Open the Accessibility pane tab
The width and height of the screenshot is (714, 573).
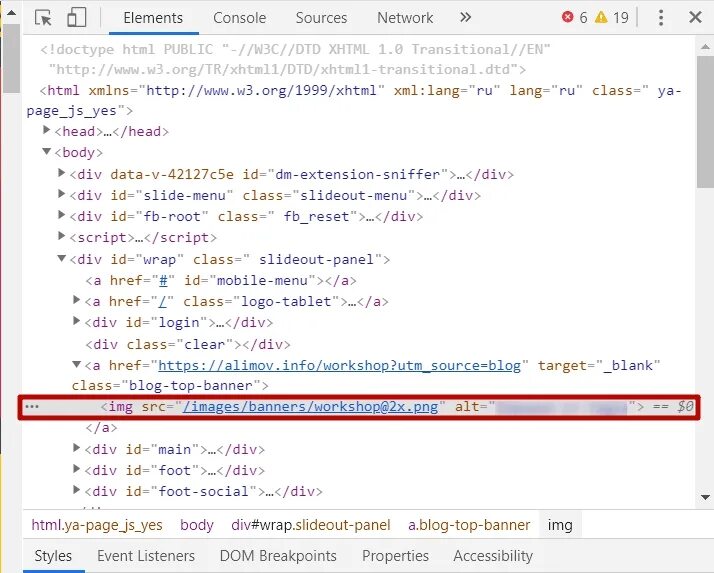point(493,556)
